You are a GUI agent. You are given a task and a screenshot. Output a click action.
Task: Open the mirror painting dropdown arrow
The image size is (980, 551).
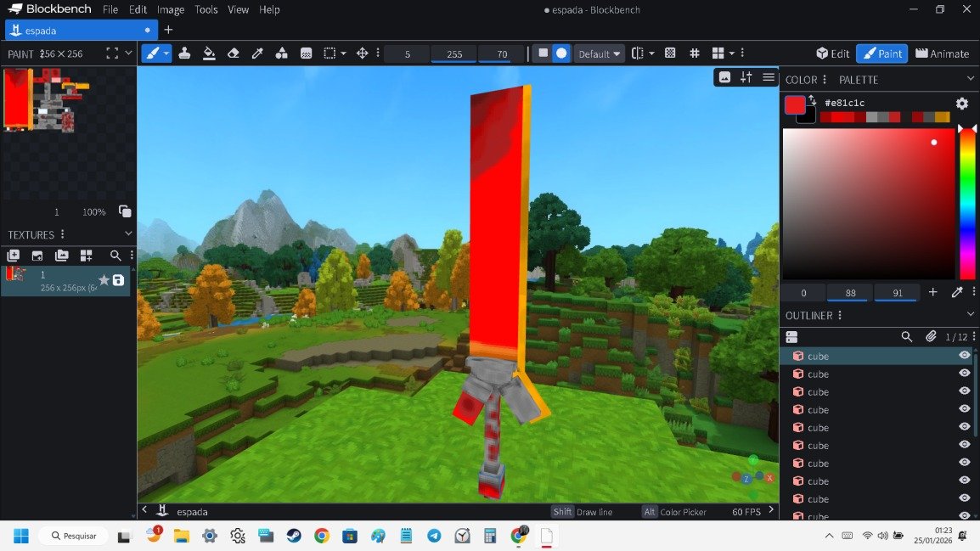[652, 53]
